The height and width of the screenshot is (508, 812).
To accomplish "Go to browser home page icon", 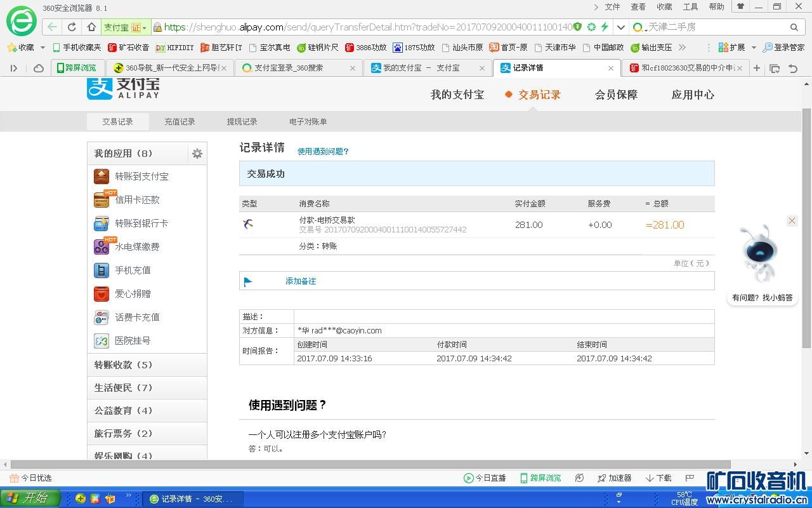I will 91,27.
